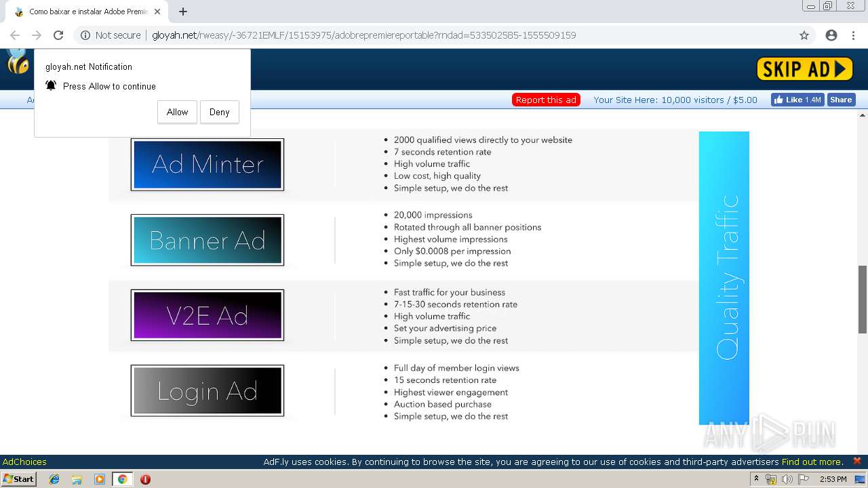Click the vertical scrollbar thumb
The width and height of the screenshot is (868, 488).
click(863, 300)
